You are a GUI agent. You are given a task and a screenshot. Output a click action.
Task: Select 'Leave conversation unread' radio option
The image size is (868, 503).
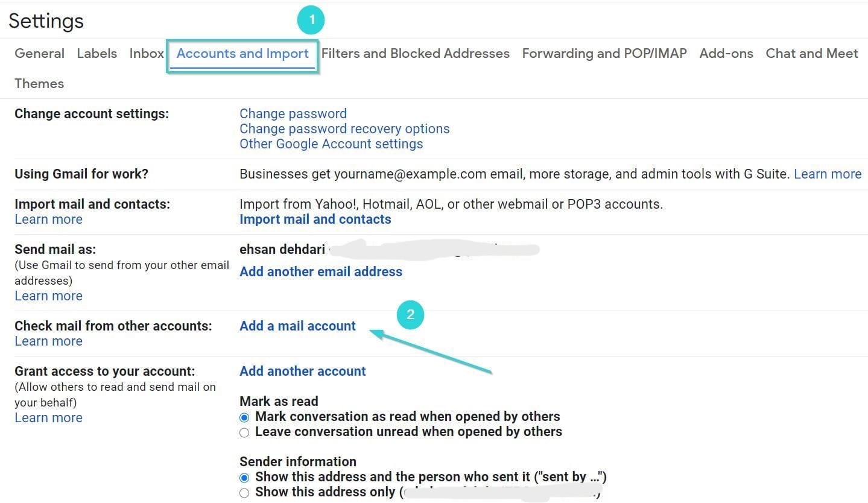click(x=244, y=432)
